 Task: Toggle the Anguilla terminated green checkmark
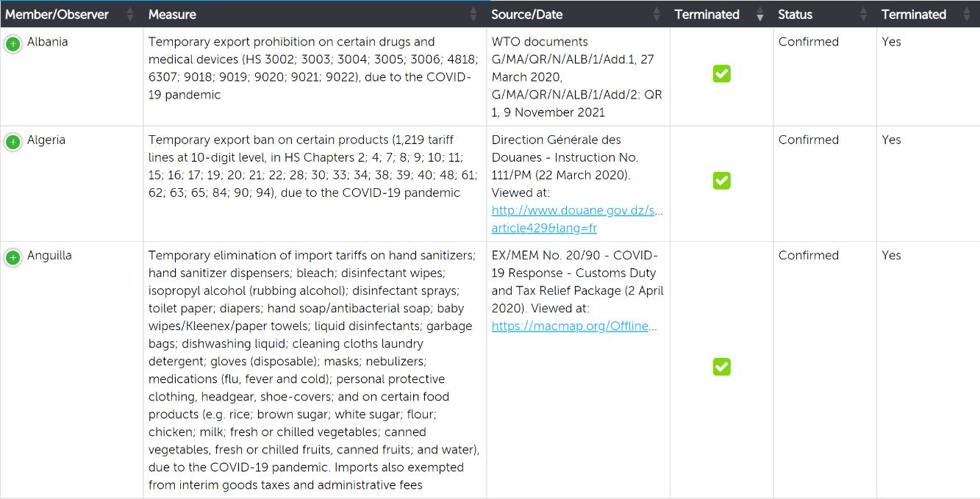coord(721,366)
